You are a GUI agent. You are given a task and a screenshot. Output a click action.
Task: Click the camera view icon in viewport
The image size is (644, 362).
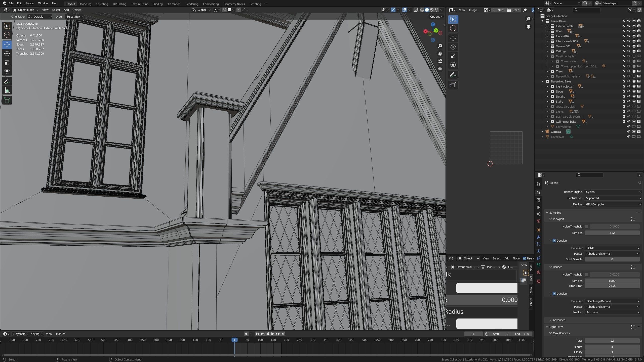point(440,61)
